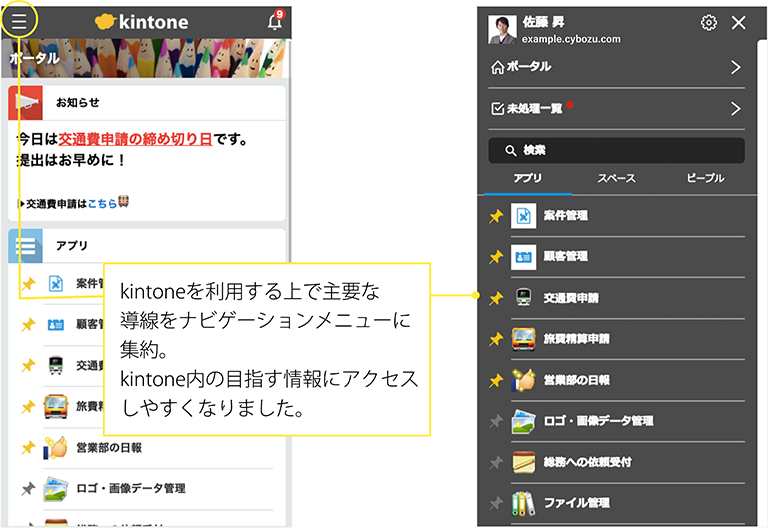Open ロゴ・画像データ管理 icon in menu
The image size is (768, 528).
523,421
